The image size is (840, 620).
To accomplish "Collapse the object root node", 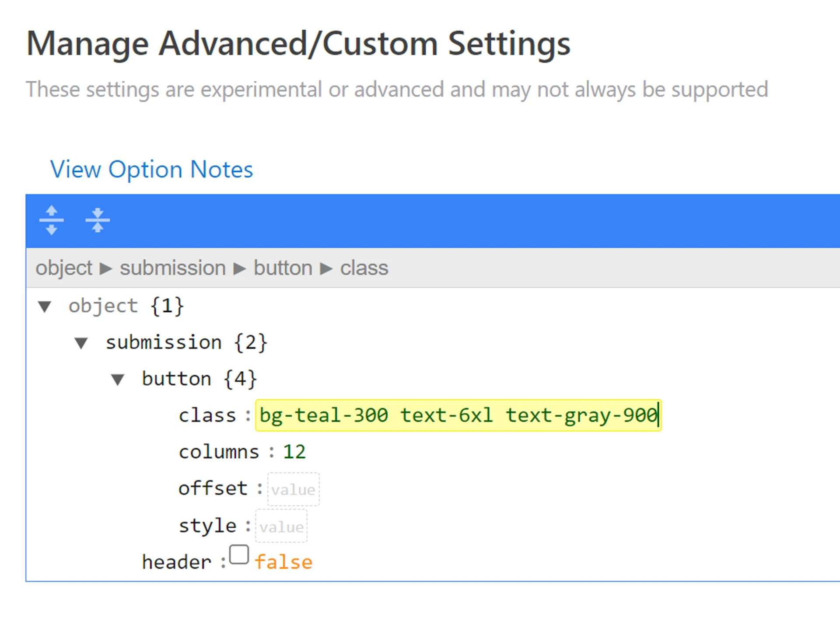I will [x=45, y=306].
